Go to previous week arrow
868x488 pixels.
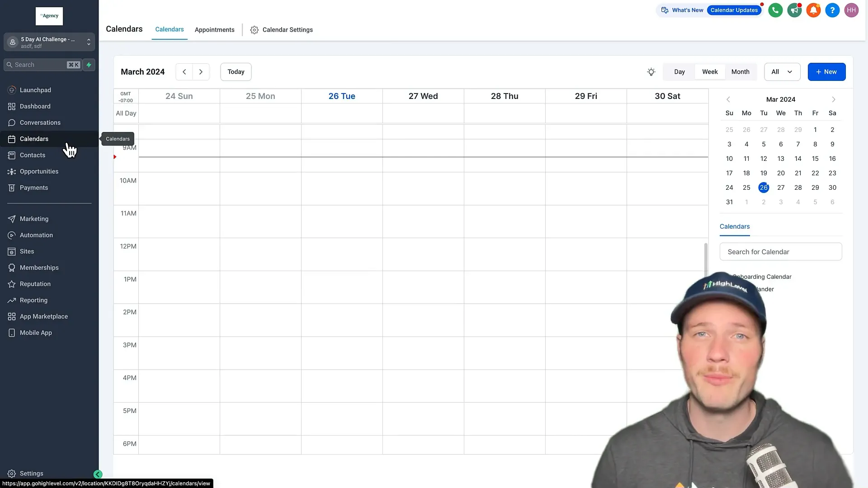click(184, 72)
